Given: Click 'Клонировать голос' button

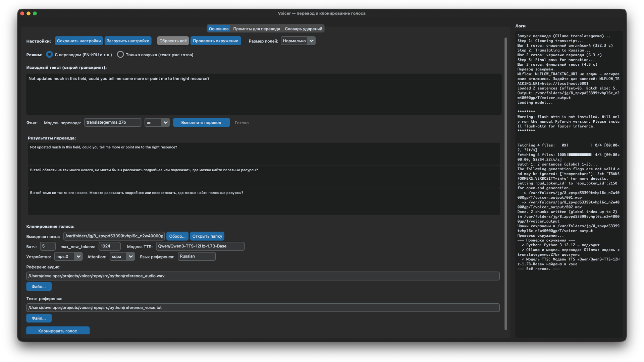Looking at the screenshot, I should click(58, 331).
